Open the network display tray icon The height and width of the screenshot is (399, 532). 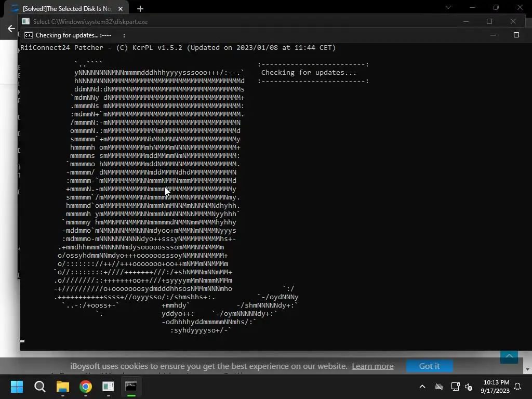455,387
